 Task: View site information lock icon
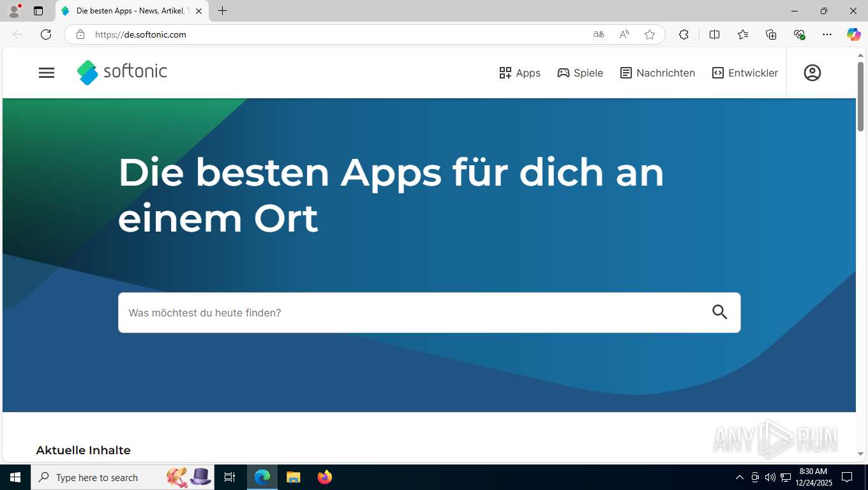click(80, 34)
